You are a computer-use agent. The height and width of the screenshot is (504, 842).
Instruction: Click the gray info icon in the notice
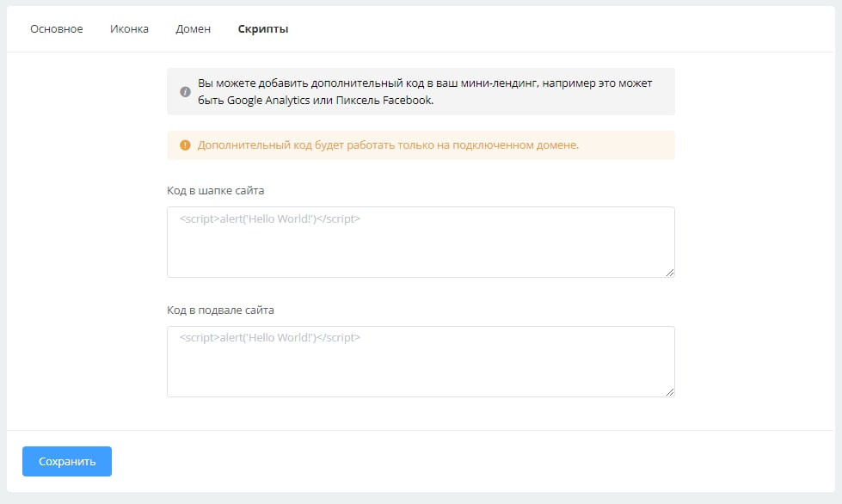click(x=185, y=92)
